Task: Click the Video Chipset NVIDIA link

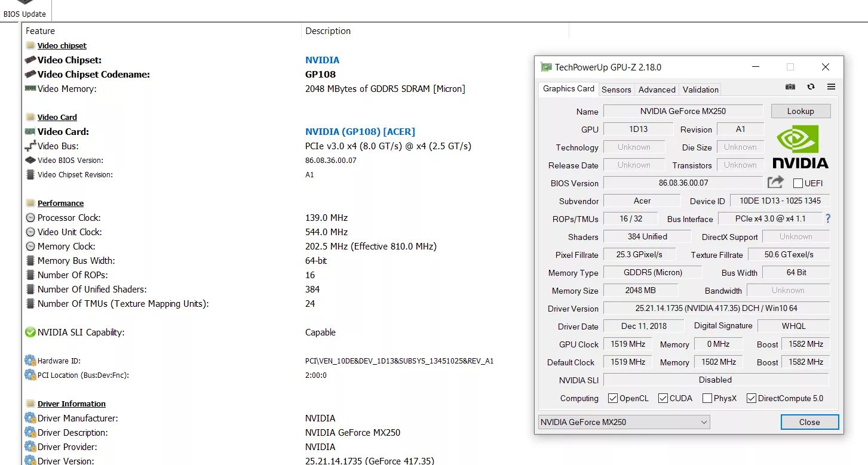Action: [322, 60]
